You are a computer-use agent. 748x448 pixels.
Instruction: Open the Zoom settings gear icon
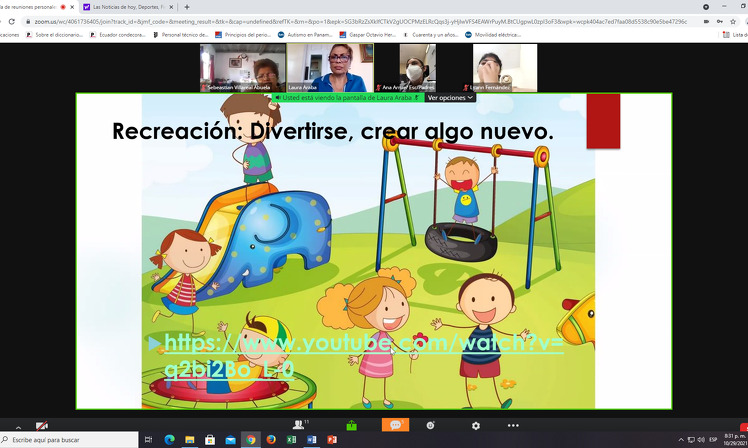(476, 426)
